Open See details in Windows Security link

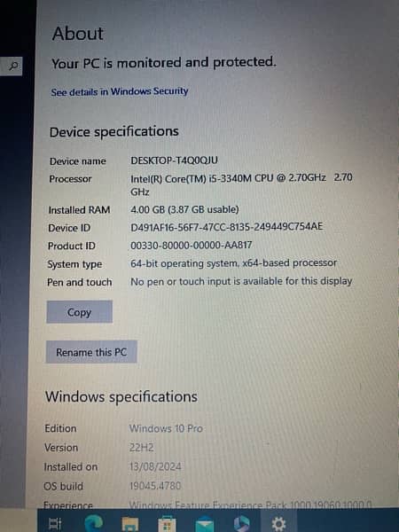120,91
